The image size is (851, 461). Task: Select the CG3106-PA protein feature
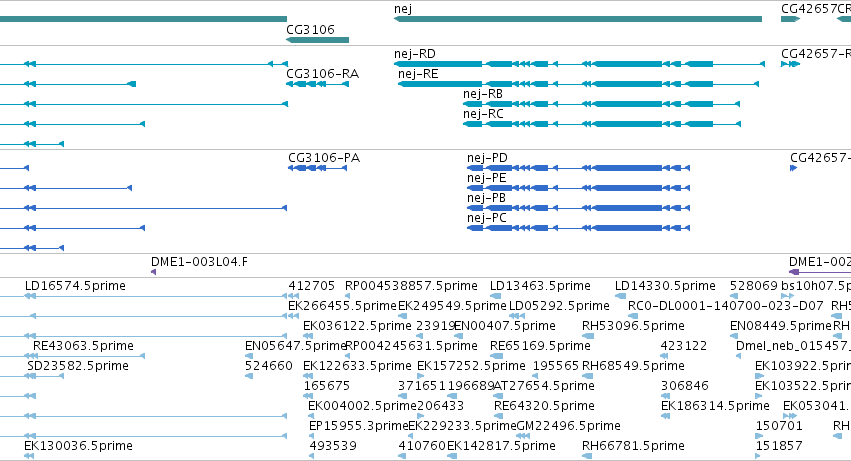tap(317, 168)
